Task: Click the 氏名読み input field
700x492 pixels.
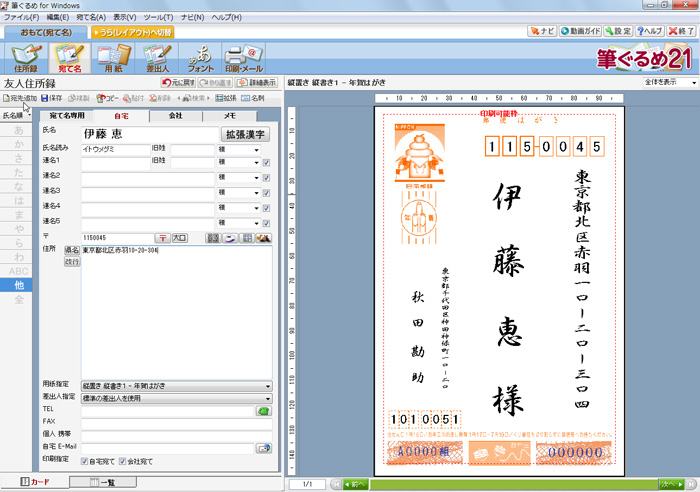Action: coord(114,150)
